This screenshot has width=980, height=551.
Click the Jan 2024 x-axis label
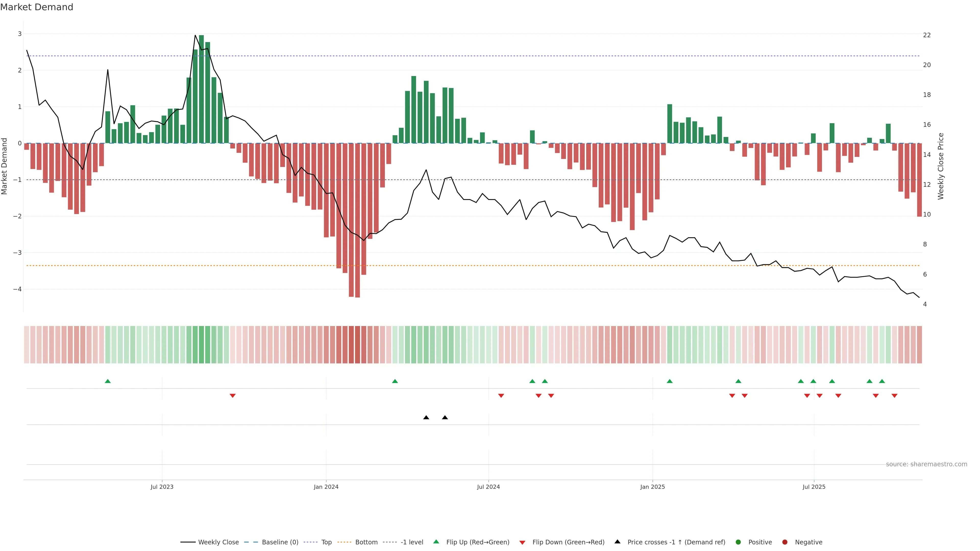coord(326,487)
